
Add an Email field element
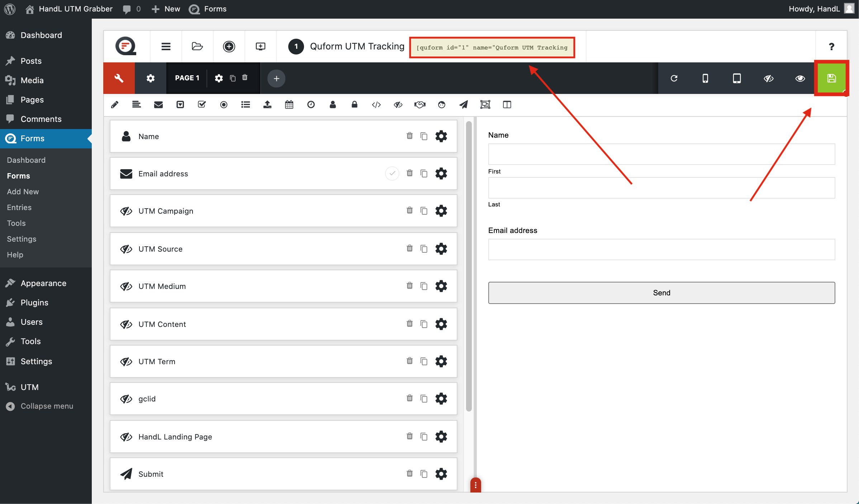click(158, 105)
